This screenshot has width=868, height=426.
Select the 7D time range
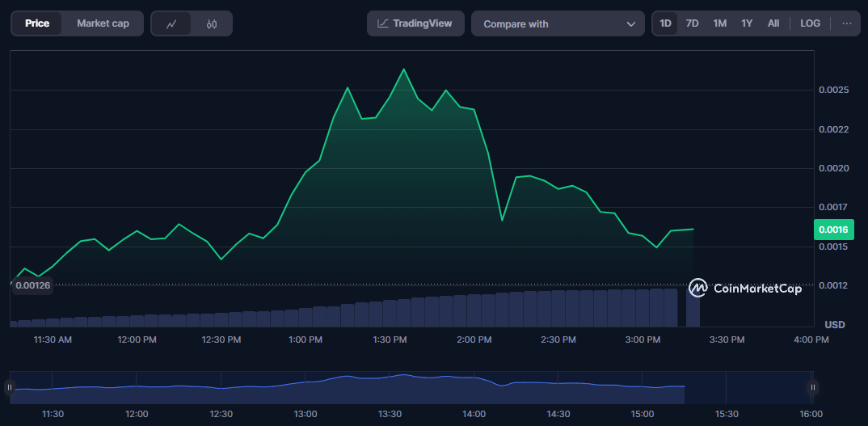pyautogui.click(x=692, y=23)
